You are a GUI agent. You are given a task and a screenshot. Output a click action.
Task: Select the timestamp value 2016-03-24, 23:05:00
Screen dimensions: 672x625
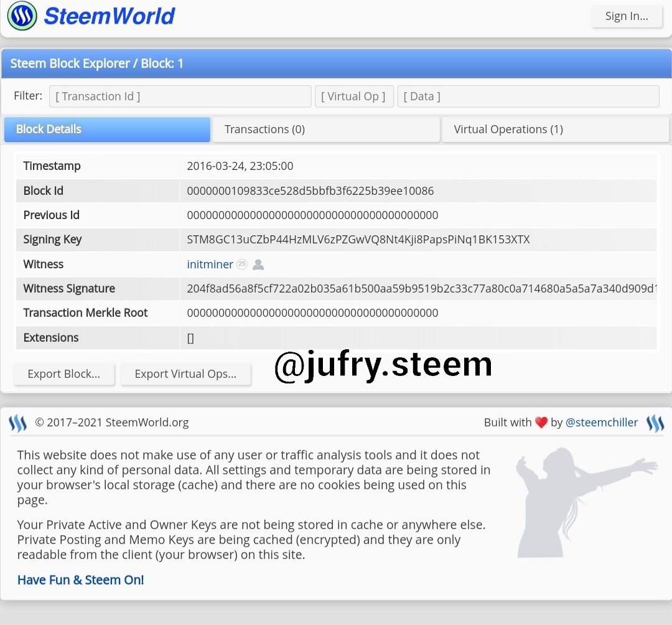pyautogui.click(x=240, y=166)
